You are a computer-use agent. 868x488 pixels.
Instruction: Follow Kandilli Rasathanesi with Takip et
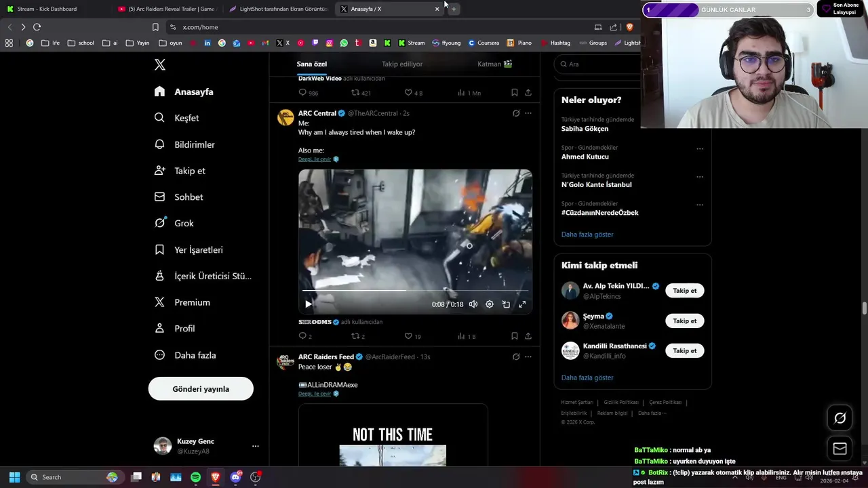tap(684, 351)
